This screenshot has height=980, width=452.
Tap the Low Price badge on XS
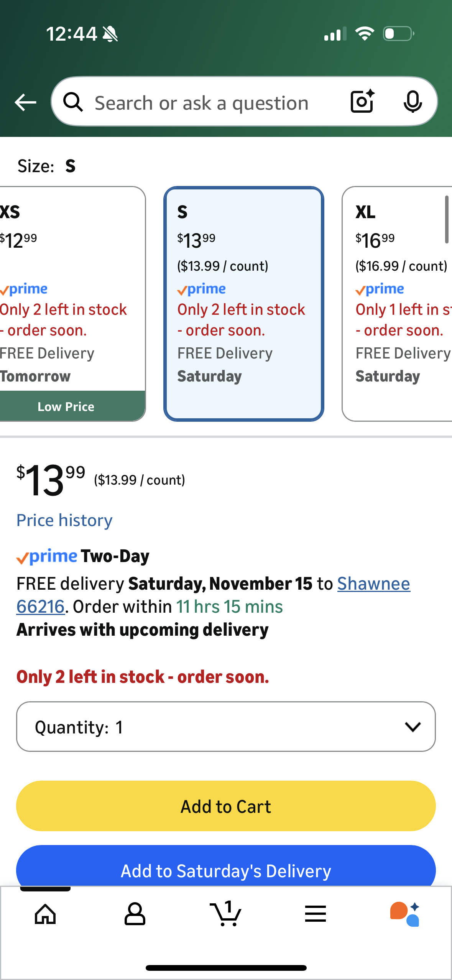[66, 406]
